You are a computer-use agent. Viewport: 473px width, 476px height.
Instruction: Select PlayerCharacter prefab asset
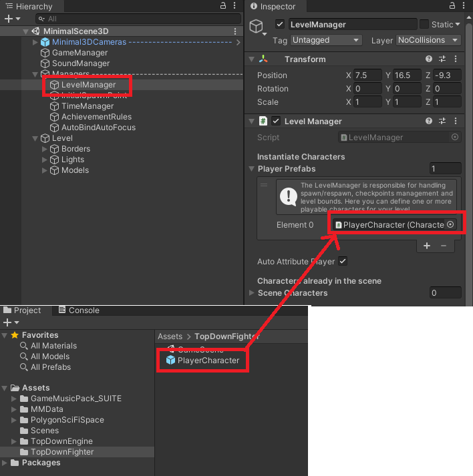pos(202,361)
